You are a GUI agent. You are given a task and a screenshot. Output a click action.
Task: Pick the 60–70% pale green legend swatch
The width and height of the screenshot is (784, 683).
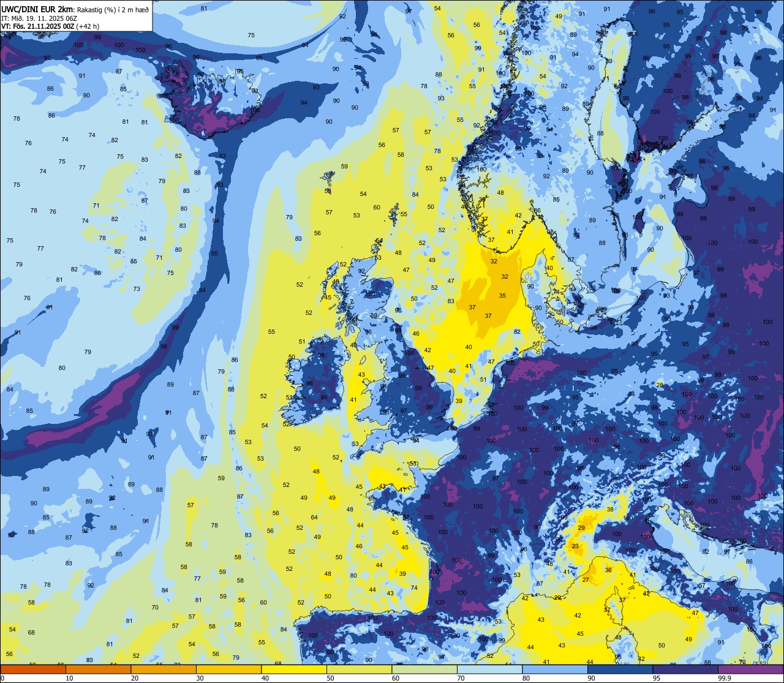pyautogui.click(x=424, y=670)
